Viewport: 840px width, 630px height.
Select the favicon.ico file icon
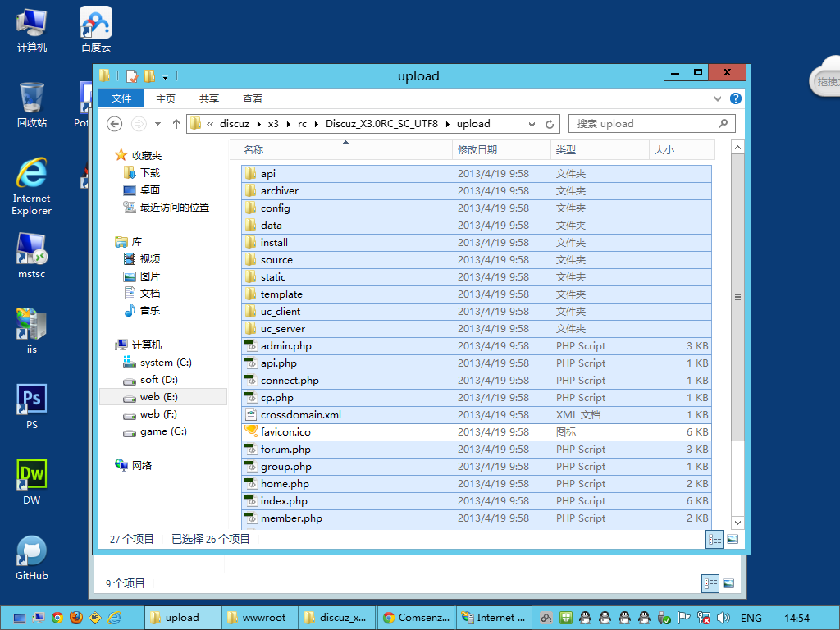pyautogui.click(x=251, y=431)
